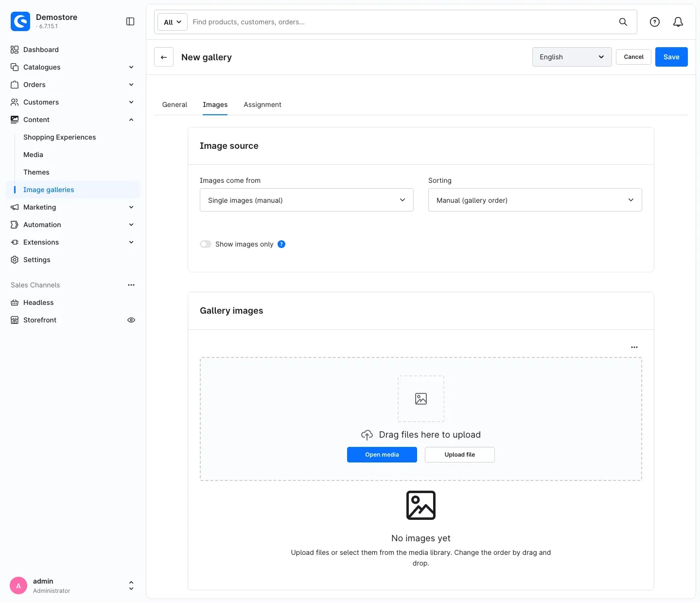The image size is (700, 603).
Task: Switch to the General tab
Action: coord(175,105)
